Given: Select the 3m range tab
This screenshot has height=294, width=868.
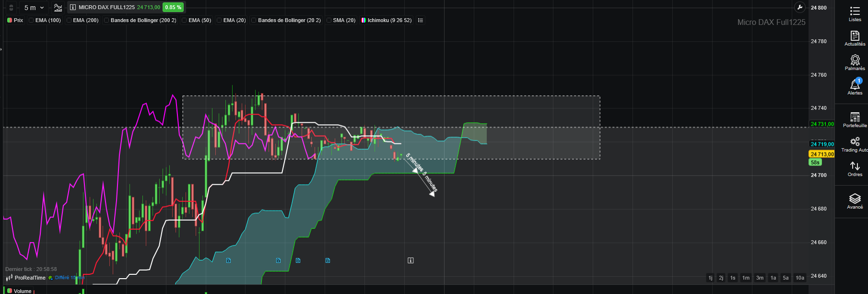Looking at the screenshot, I should (760, 278).
